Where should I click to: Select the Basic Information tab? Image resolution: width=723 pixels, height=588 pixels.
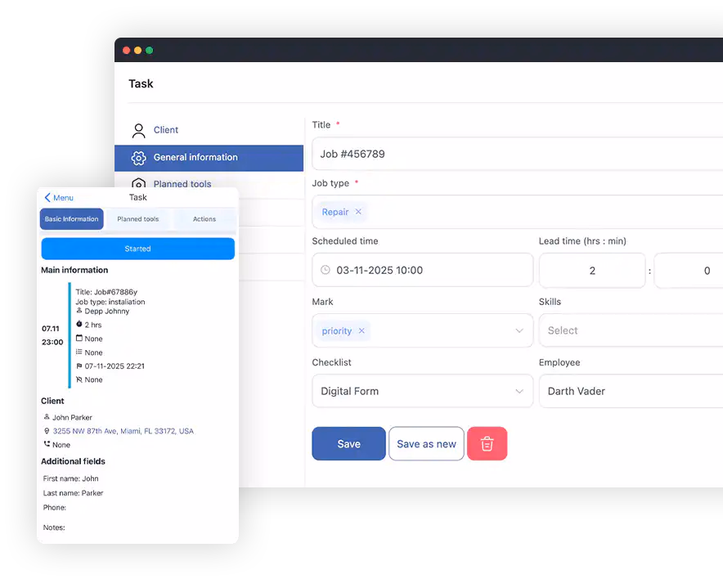(x=72, y=219)
